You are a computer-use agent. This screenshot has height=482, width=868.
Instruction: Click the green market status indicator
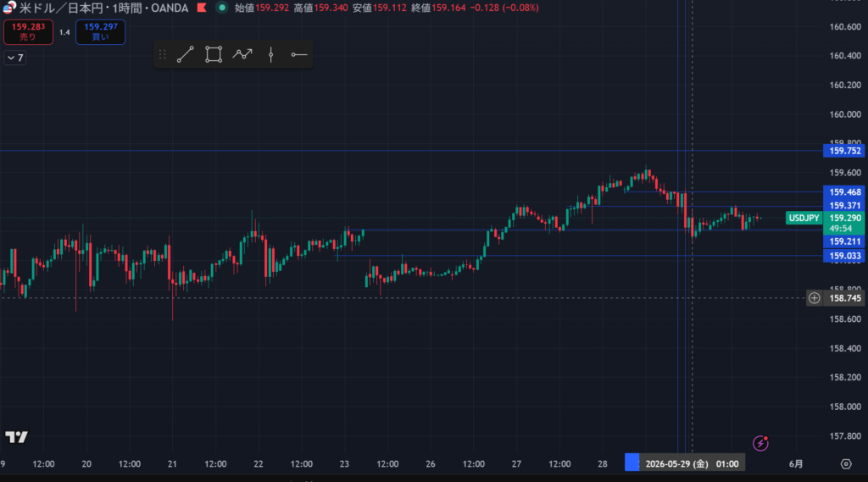tap(221, 8)
